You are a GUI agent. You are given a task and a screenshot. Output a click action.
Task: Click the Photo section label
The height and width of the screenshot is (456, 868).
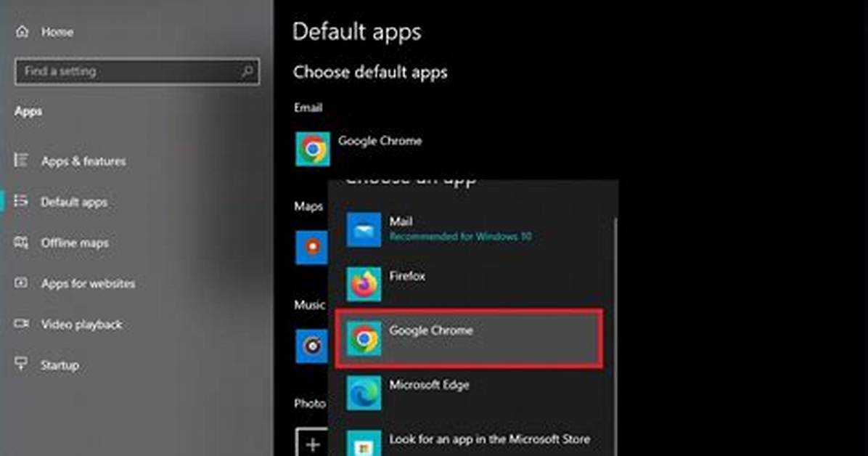point(310,404)
